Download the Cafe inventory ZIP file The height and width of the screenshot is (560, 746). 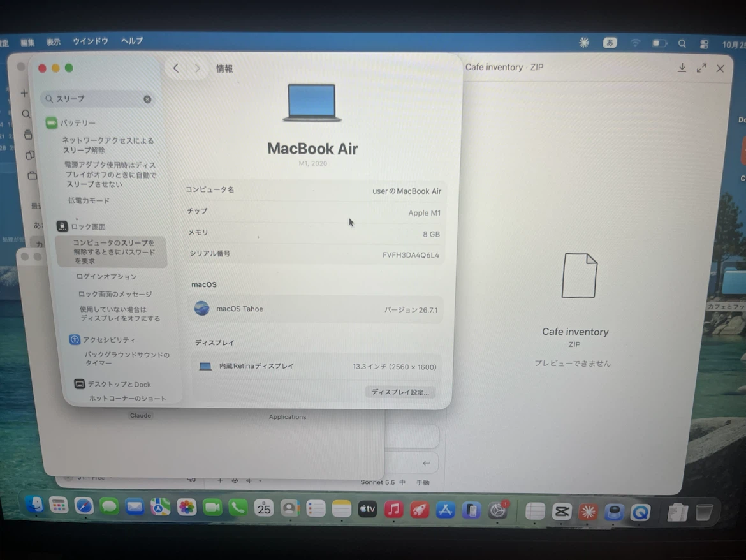coord(682,68)
